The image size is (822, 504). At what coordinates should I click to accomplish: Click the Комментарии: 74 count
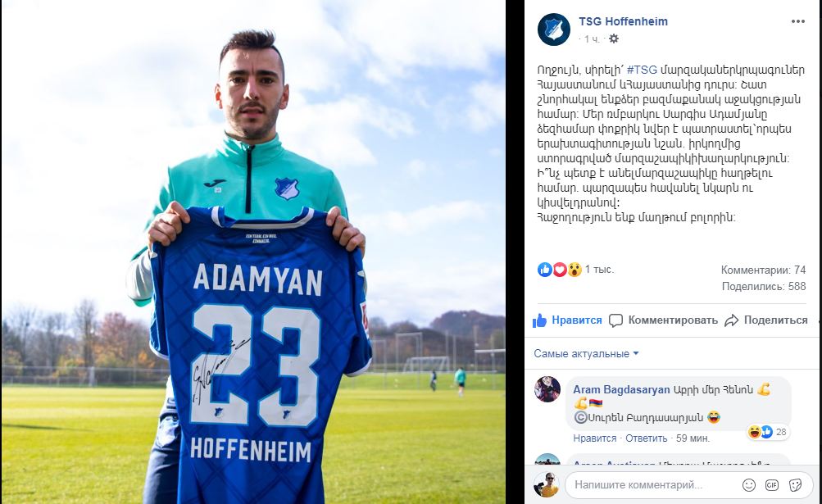763,270
